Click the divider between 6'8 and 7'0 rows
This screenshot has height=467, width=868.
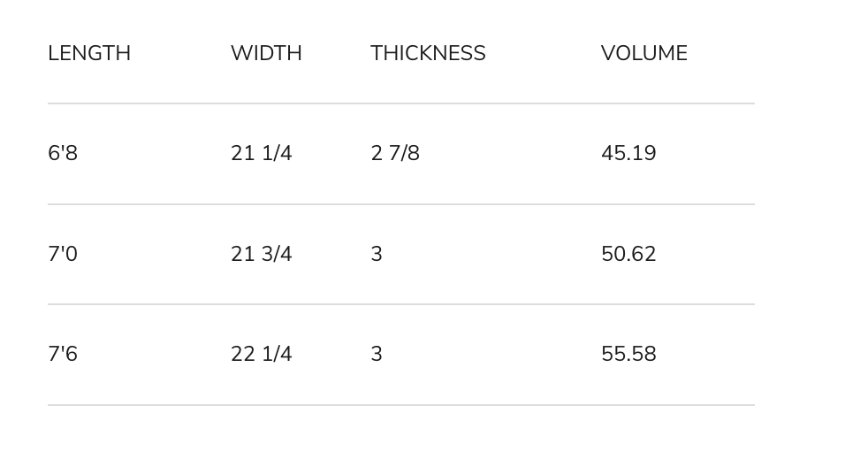coord(401,203)
